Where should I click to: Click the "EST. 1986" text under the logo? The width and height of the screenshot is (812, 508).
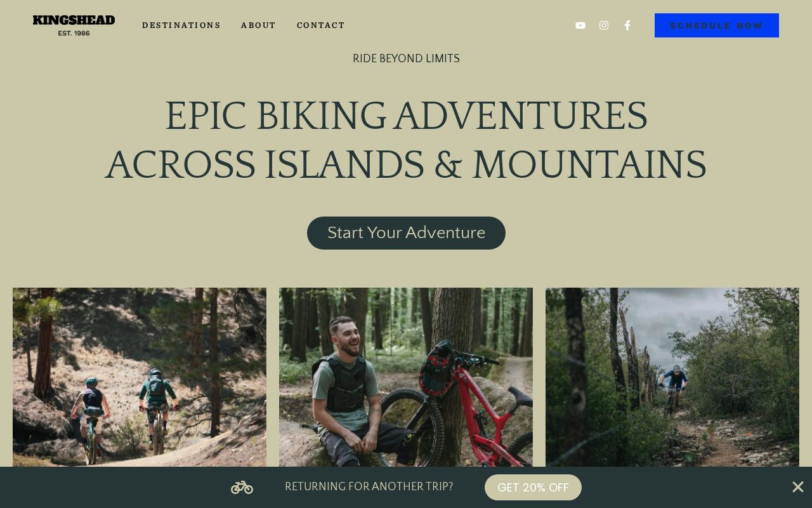pos(74,33)
